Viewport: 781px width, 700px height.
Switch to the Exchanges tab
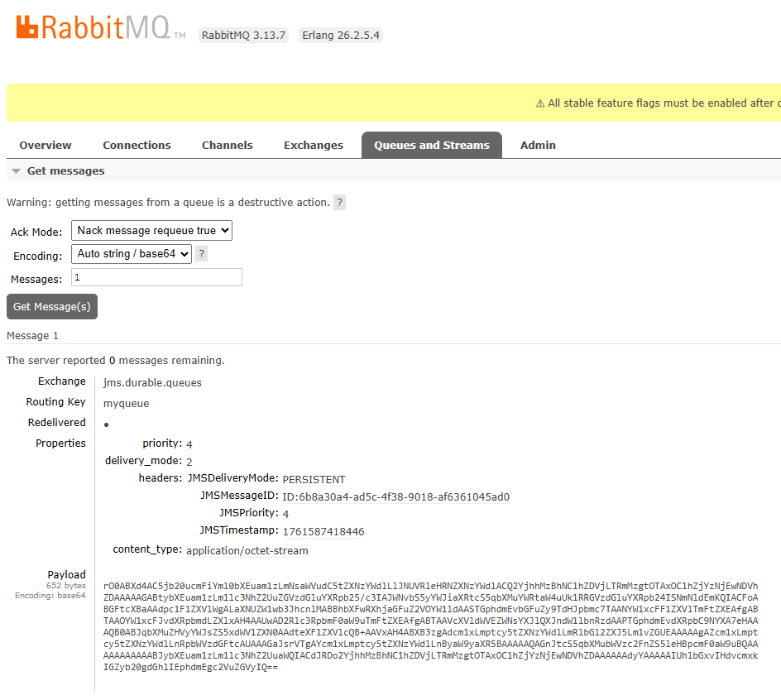[314, 145]
